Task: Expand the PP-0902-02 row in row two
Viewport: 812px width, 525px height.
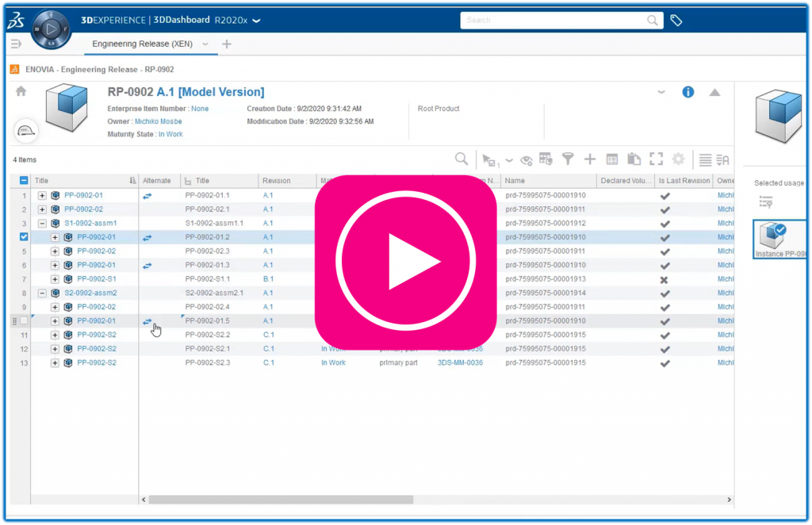Action: pyautogui.click(x=40, y=209)
